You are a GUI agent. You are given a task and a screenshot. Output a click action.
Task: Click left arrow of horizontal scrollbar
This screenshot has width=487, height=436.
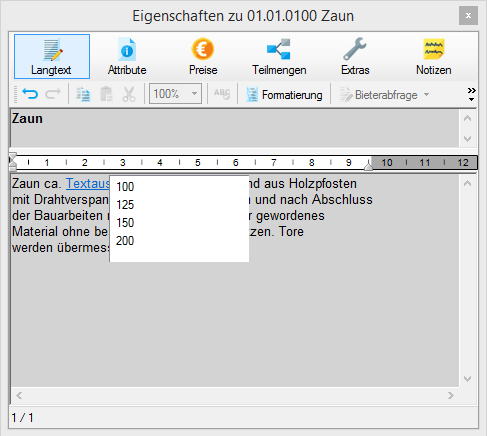pos(19,396)
